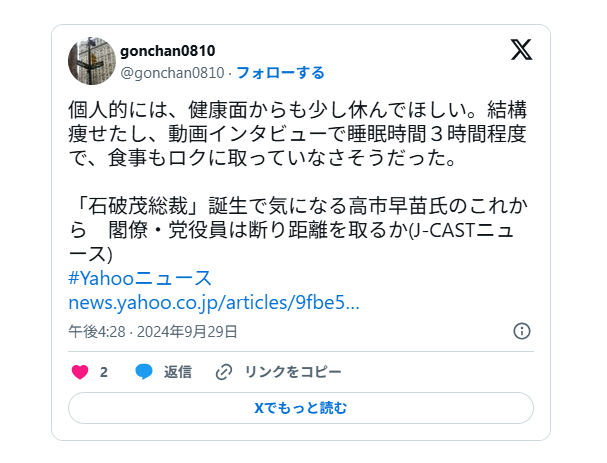607x463 pixels.
Task: Click the chain link copy icon
Action: tap(224, 372)
